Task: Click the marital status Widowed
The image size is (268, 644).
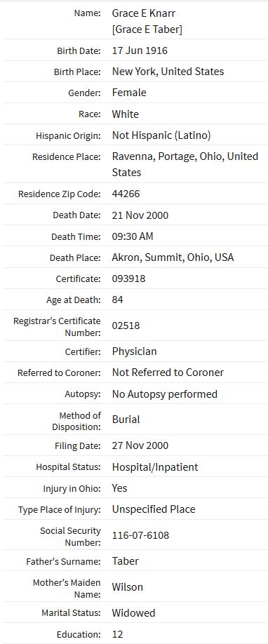Action: pyautogui.click(x=133, y=613)
